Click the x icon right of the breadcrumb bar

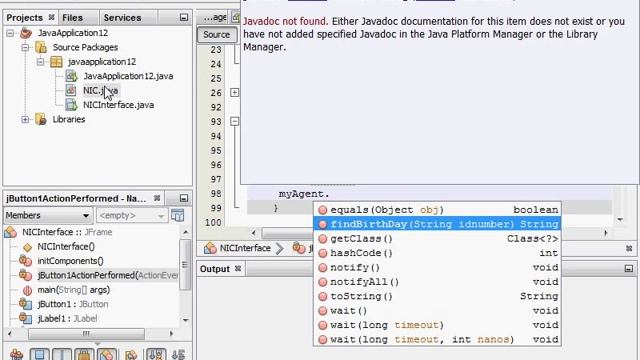(629, 248)
